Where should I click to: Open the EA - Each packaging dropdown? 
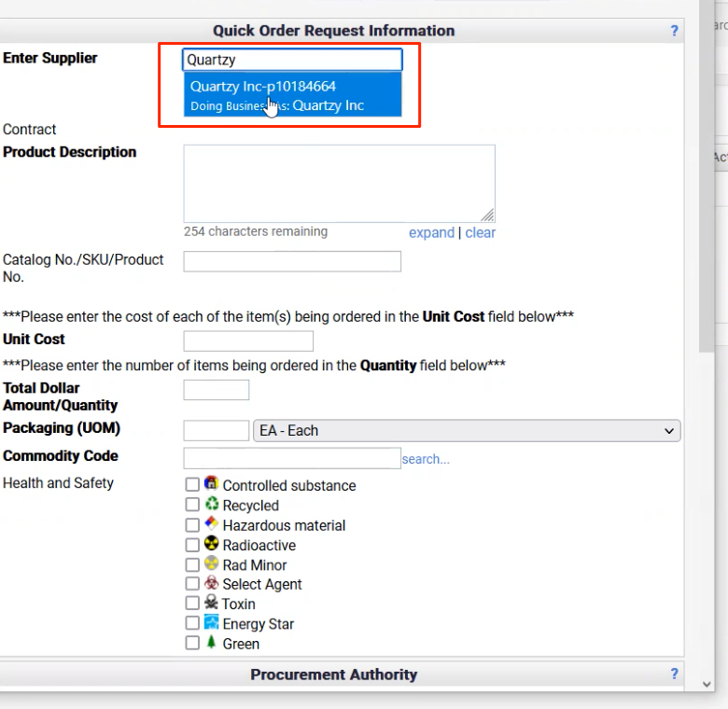click(x=467, y=431)
